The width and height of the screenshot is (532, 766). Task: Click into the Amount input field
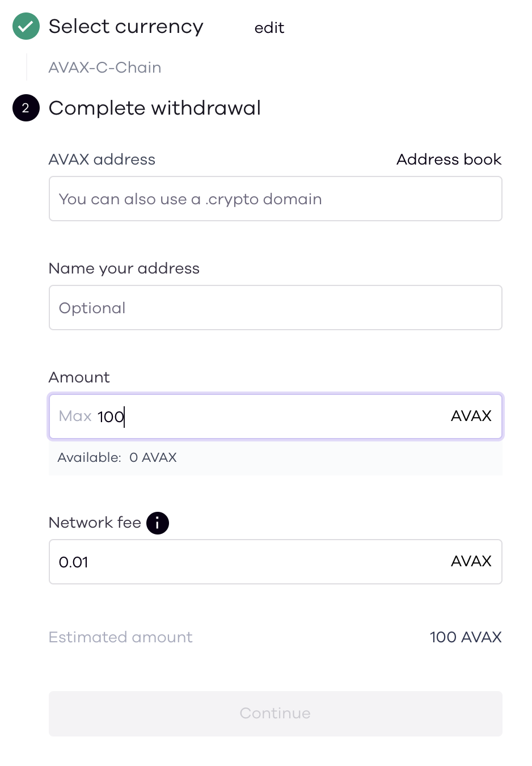point(276,416)
